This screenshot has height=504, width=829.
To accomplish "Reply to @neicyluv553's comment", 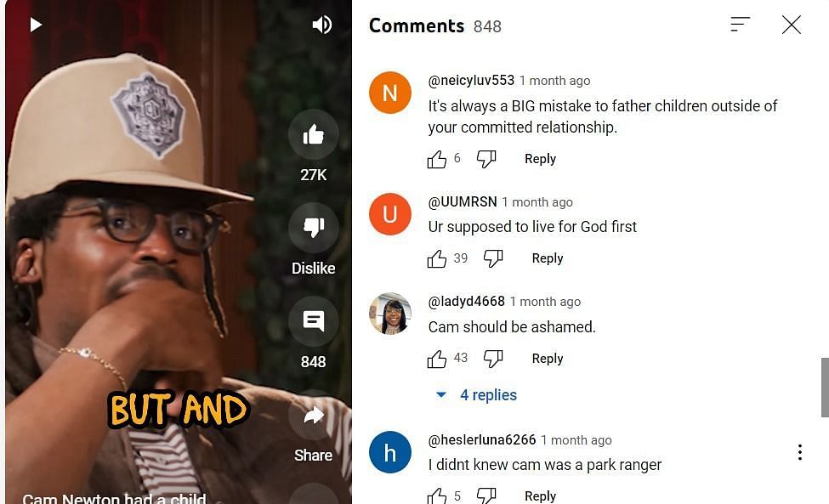I will (540, 158).
